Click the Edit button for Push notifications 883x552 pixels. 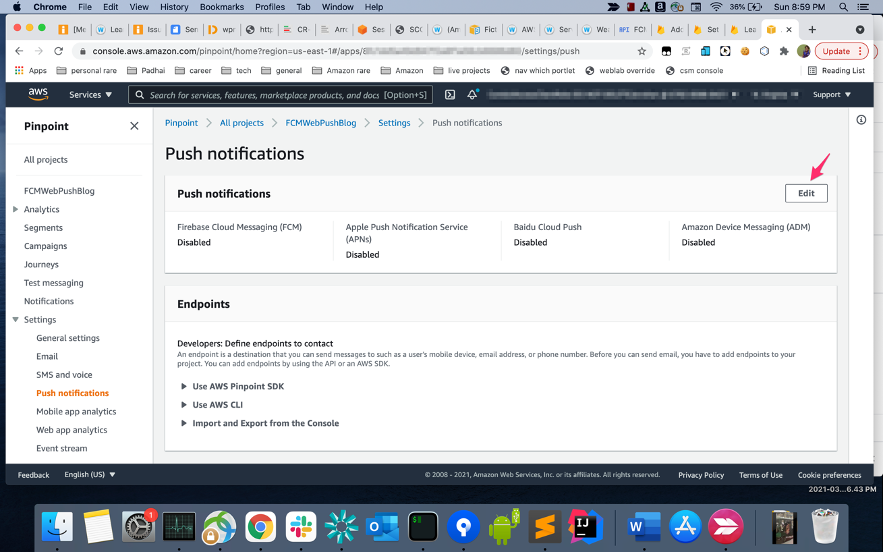(x=806, y=193)
